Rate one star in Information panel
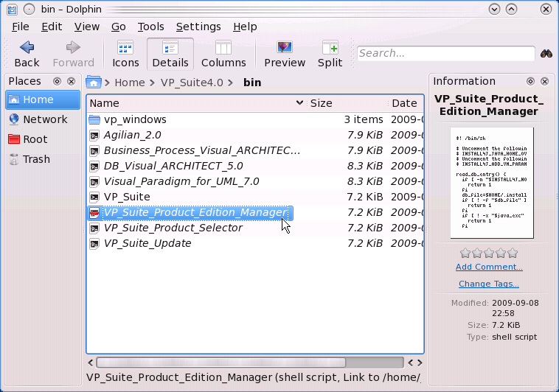This screenshot has height=392, width=559. (465, 253)
